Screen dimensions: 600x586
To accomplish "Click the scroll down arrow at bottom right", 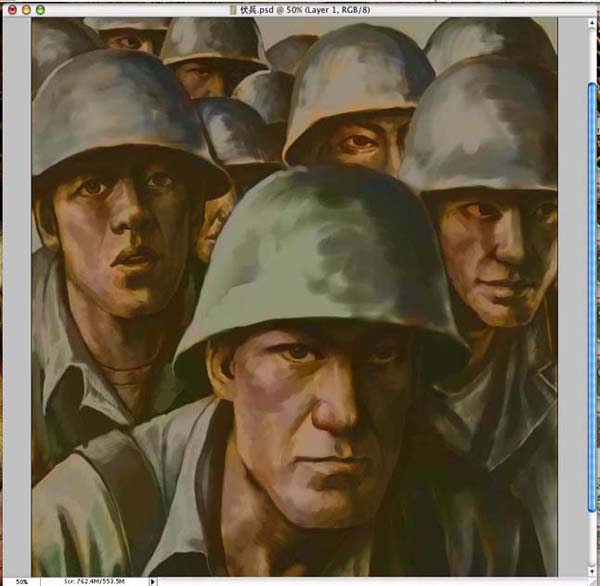I will [x=592, y=572].
